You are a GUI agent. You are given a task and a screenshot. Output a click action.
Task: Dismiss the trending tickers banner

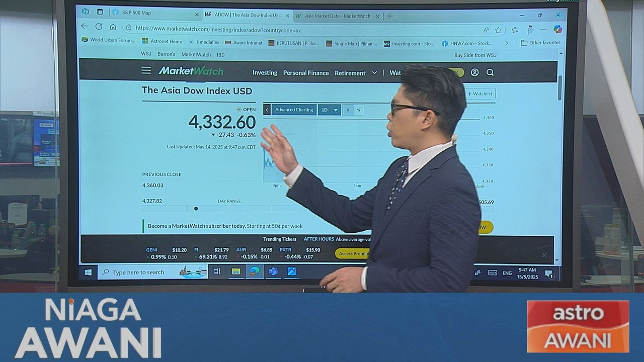point(544,255)
